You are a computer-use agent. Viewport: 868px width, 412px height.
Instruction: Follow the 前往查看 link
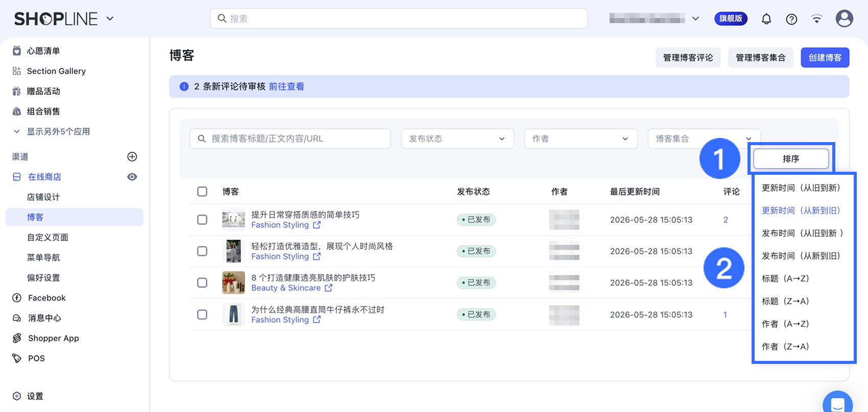click(x=286, y=86)
